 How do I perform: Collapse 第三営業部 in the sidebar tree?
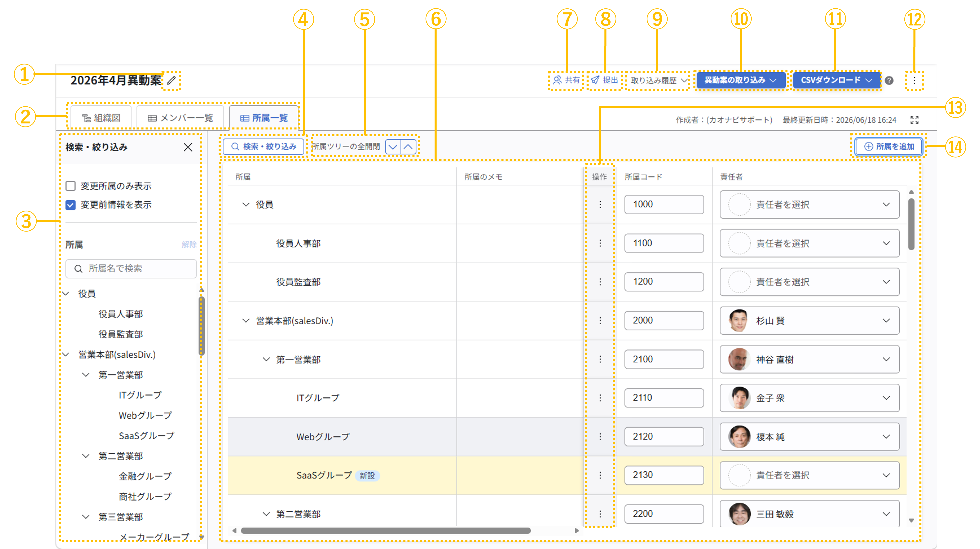(x=86, y=517)
